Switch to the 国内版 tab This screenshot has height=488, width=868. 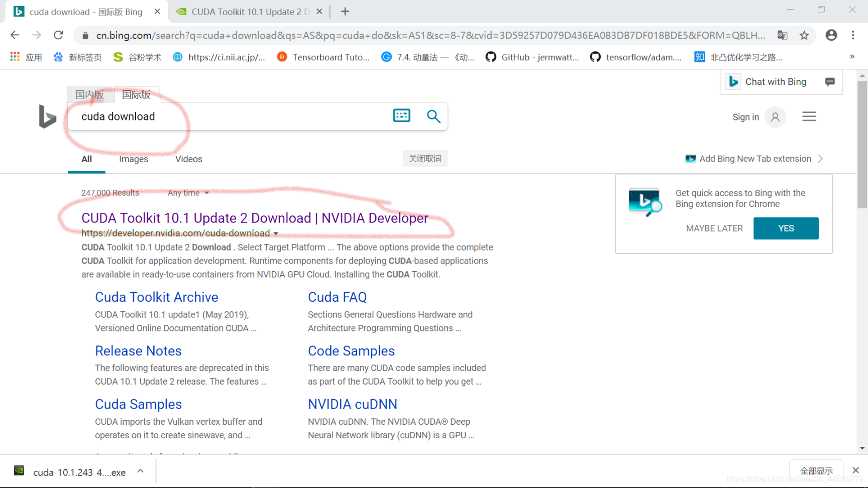[x=89, y=94]
